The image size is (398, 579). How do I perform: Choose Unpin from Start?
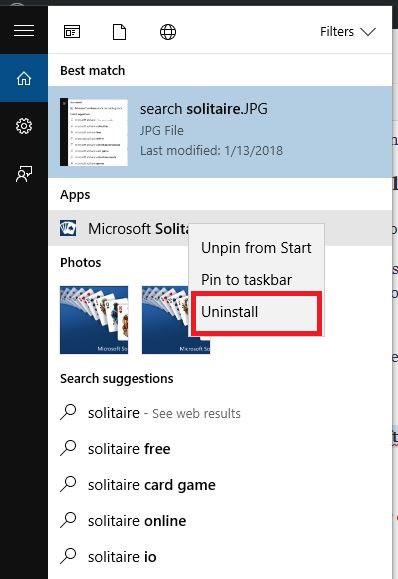tap(256, 248)
